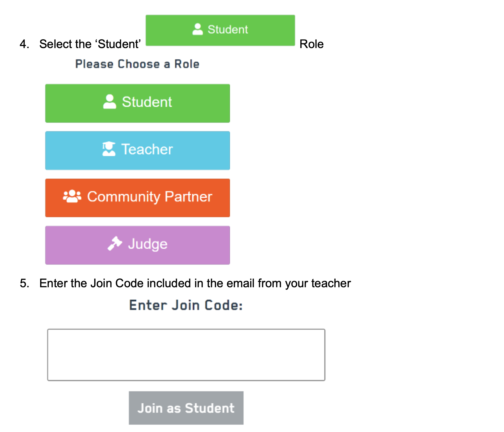
Task: Click the step 5 Join Code instruction sentence
Action: (195, 283)
